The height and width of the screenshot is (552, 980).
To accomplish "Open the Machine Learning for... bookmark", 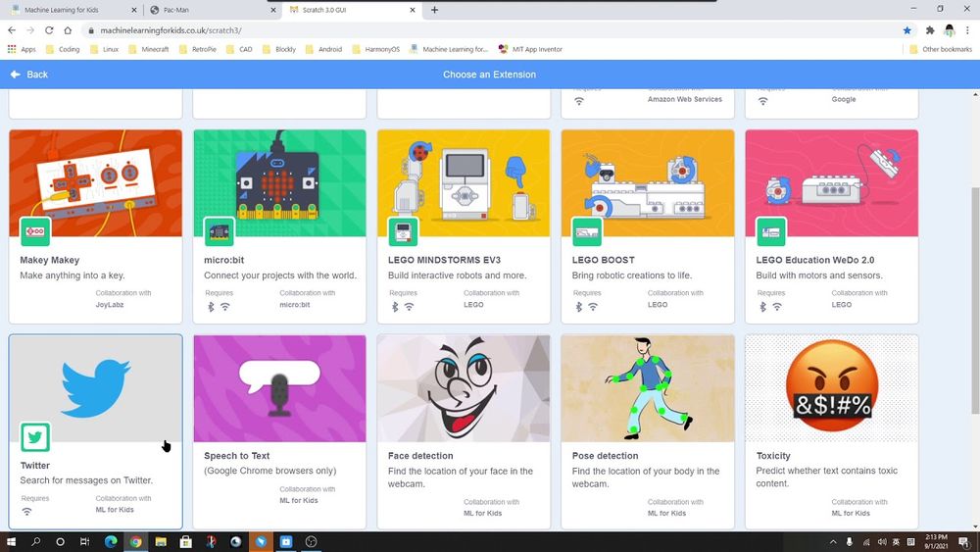I will [448, 49].
